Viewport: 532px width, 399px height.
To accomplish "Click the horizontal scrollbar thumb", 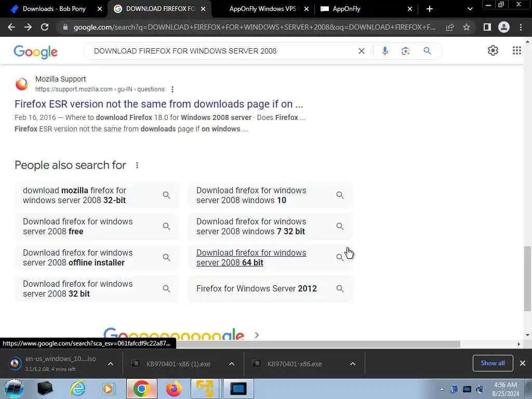I will [318, 344].
